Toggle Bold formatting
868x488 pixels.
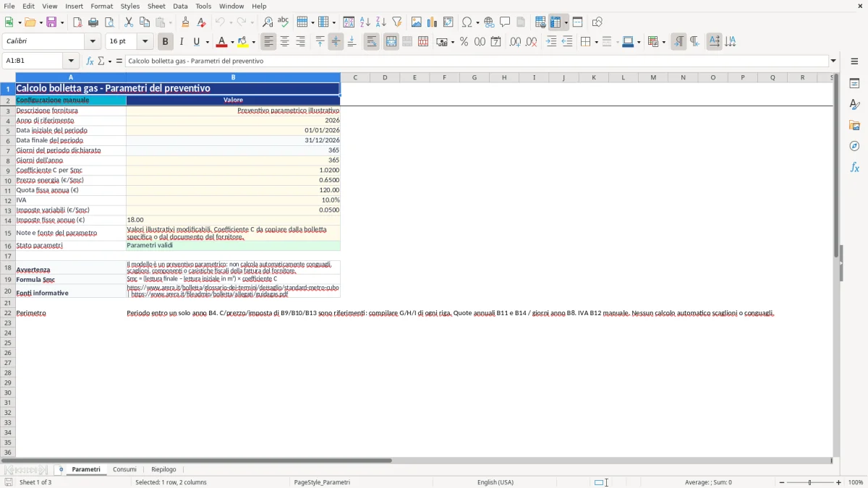[x=165, y=42]
